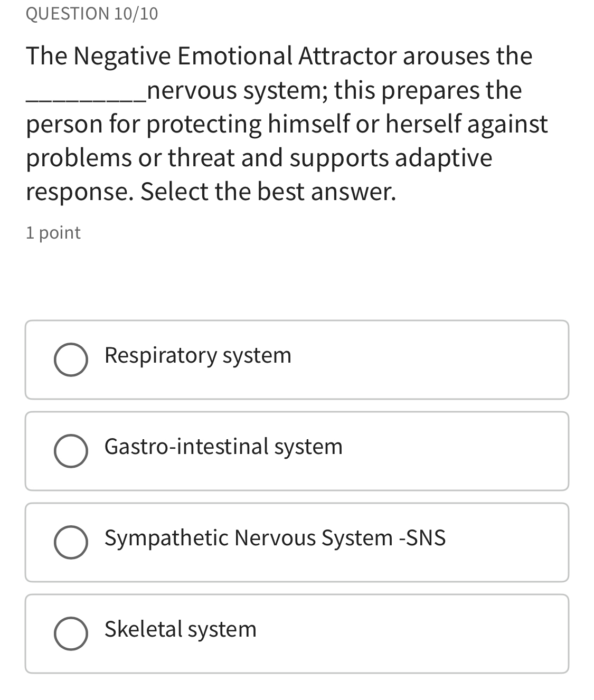Choose the Gastro-intestinal system radio button

[71, 451]
